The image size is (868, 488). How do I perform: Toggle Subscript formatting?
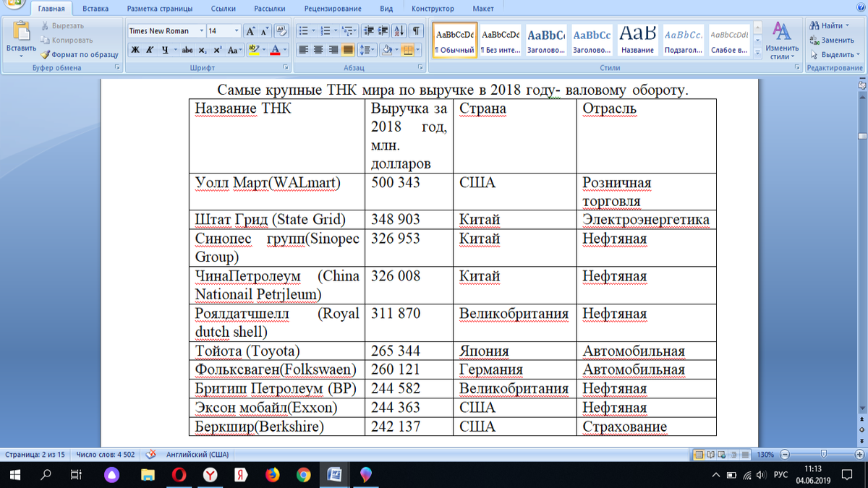[203, 50]
